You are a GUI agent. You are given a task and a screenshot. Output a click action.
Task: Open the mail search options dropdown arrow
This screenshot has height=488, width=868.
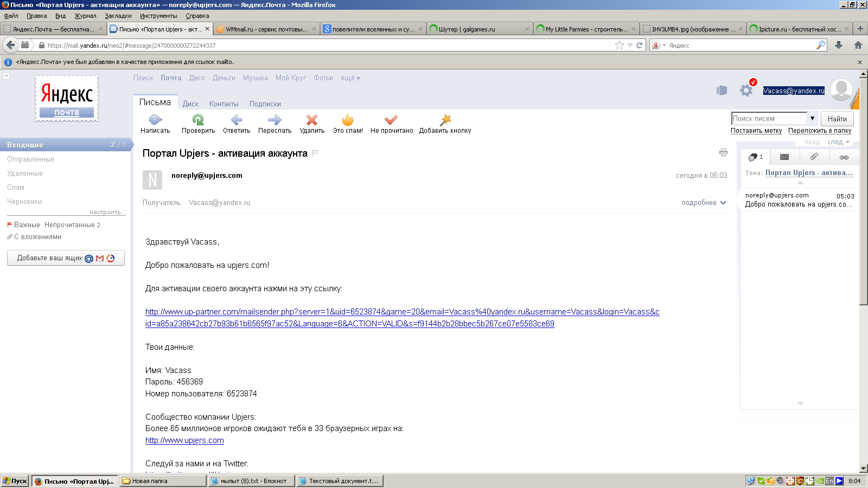(x=812, y=118)
